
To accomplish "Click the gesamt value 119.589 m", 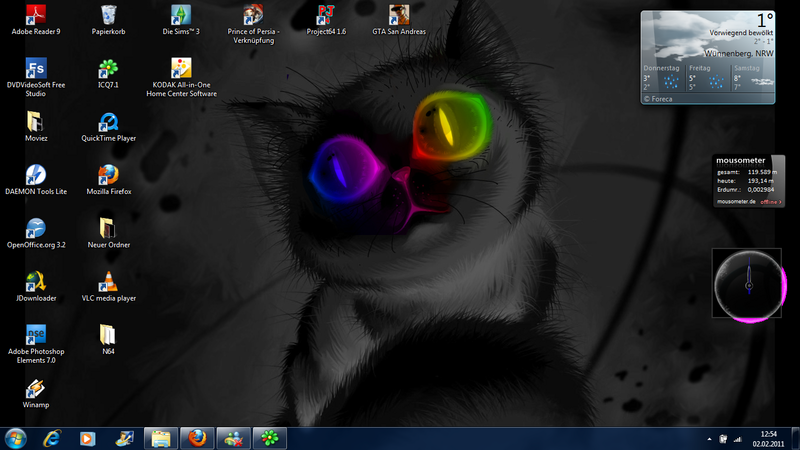I will click(762, 172).
